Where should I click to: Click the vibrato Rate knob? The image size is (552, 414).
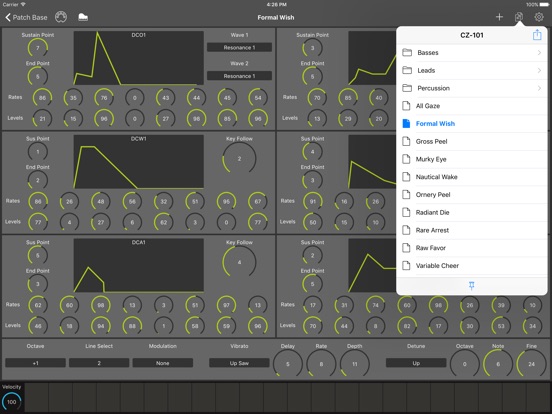pyautogui.click(x=321, y=364)
